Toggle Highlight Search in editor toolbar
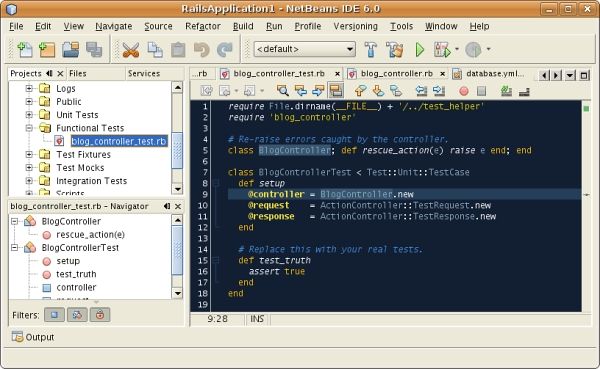 [x=336, y=91]
